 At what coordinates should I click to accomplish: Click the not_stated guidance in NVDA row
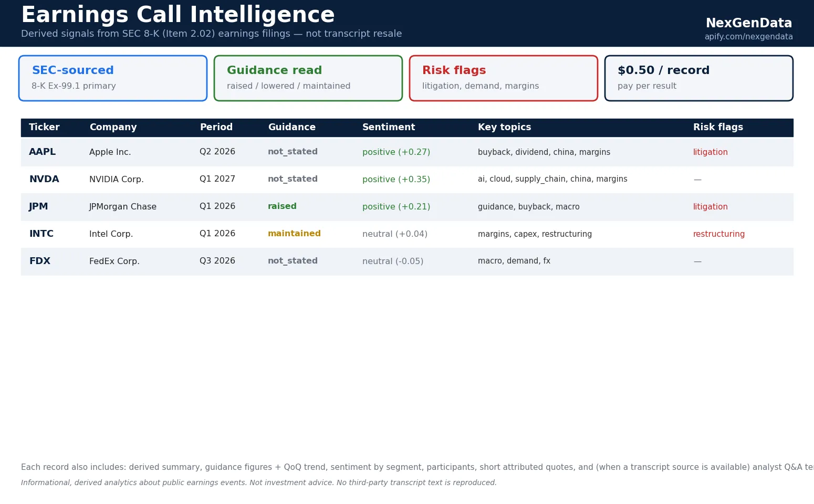pos(293,179)
